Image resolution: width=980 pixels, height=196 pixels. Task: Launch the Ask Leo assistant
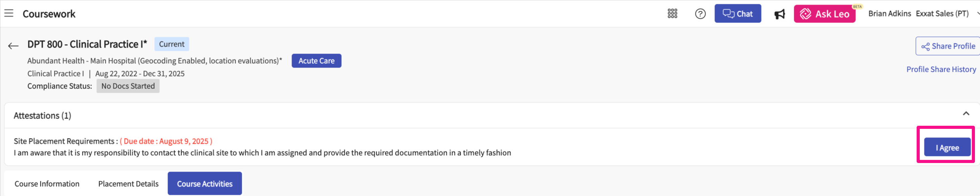click(824, 14)
